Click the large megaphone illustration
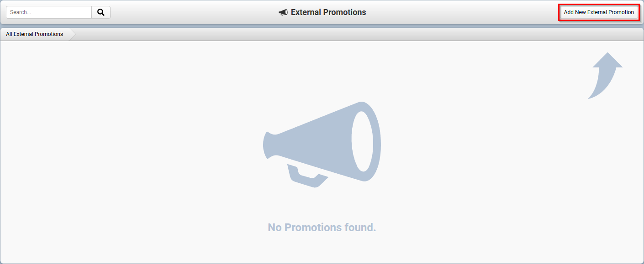 [322, 145]
